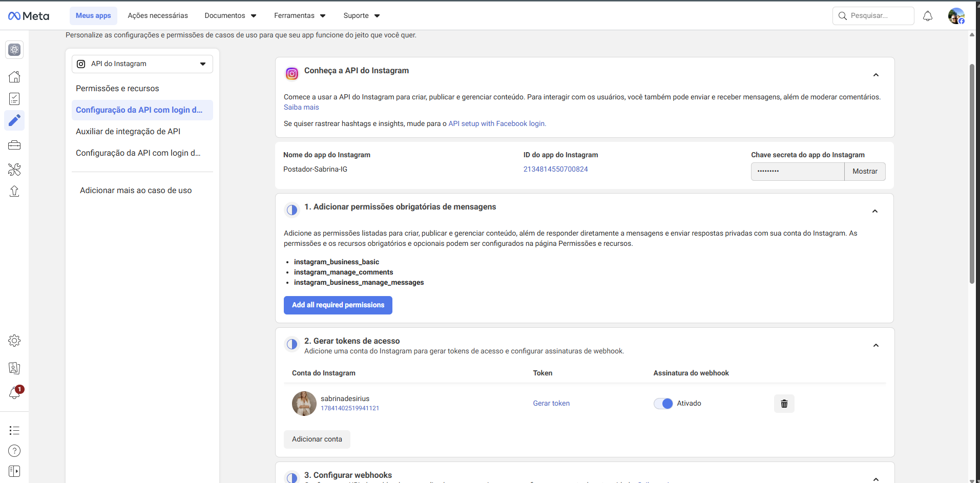
Task: Click the instagram_manage_comments permission text
Action: point(344,272)
